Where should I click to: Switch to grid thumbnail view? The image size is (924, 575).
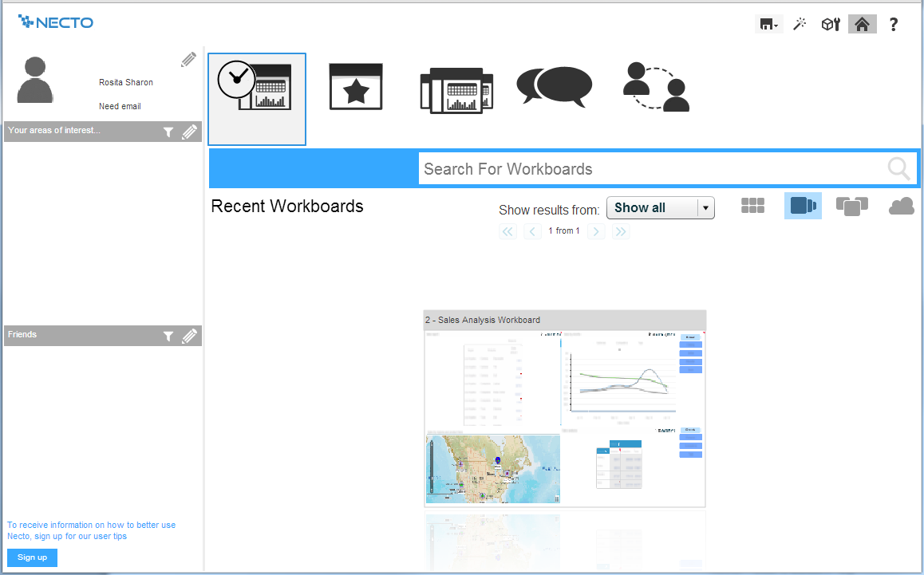[x=752, y=206]
